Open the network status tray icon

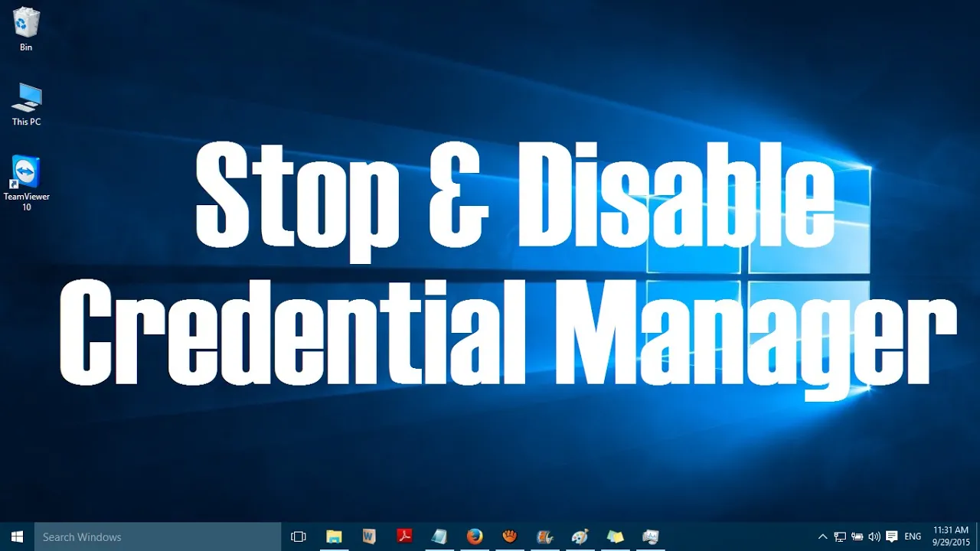click(x=840, y=536)
